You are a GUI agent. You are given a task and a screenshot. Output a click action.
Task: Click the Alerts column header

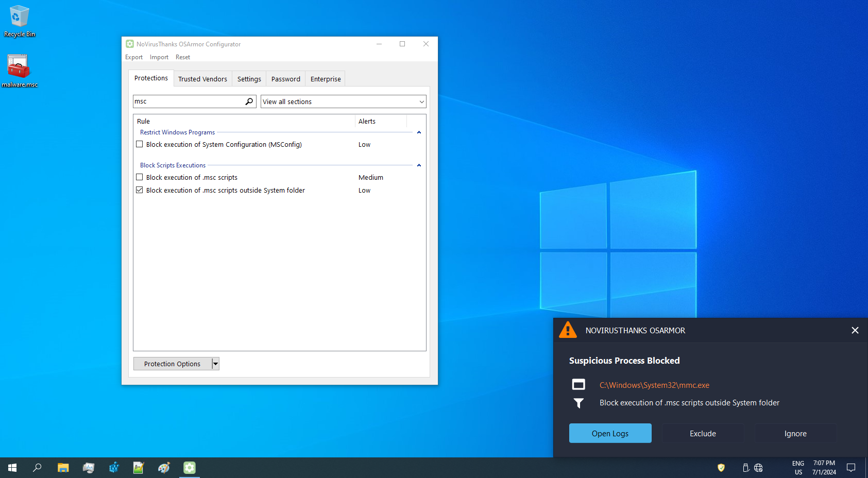pos(381,122)
